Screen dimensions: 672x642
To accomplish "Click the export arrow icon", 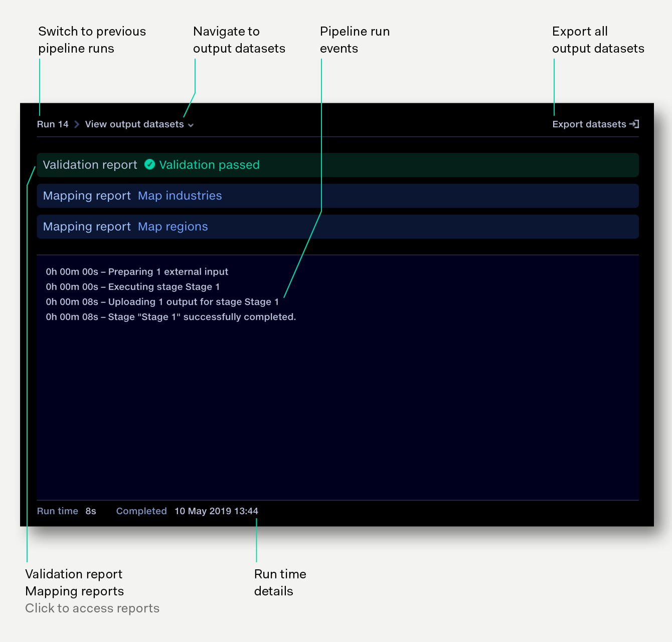I will 634,124.
